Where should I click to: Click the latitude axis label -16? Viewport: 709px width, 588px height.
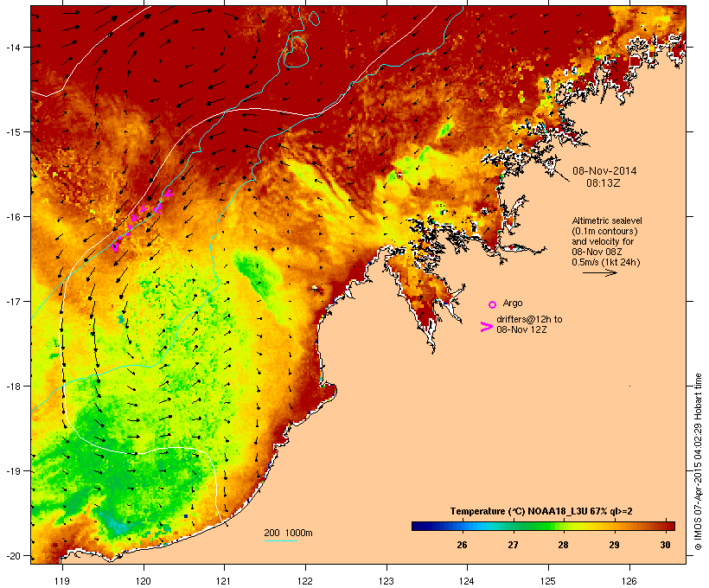click(x=12, y=217)
